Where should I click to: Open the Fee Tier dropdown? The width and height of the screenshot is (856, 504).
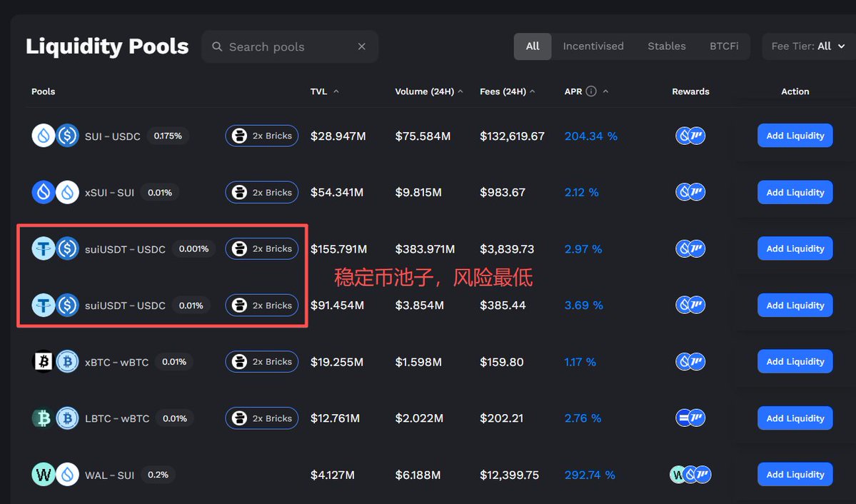(807, 46)
